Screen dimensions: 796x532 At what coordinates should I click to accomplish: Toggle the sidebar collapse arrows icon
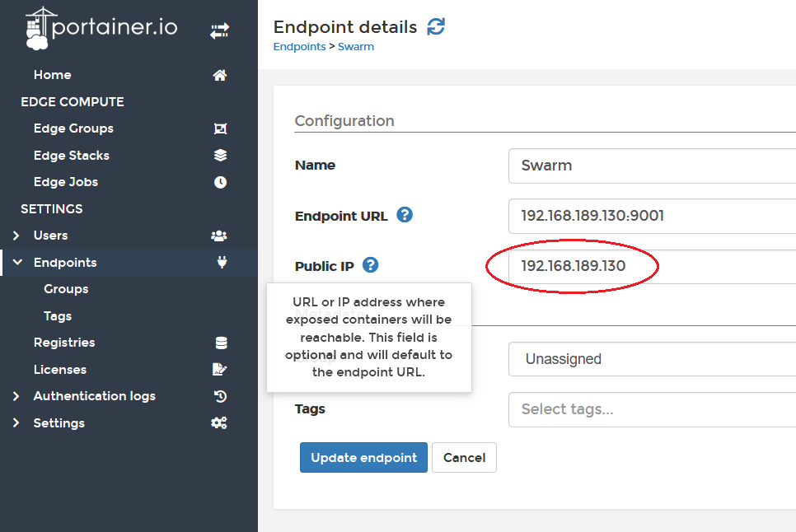pyautogui.click(x=218, y=31)
